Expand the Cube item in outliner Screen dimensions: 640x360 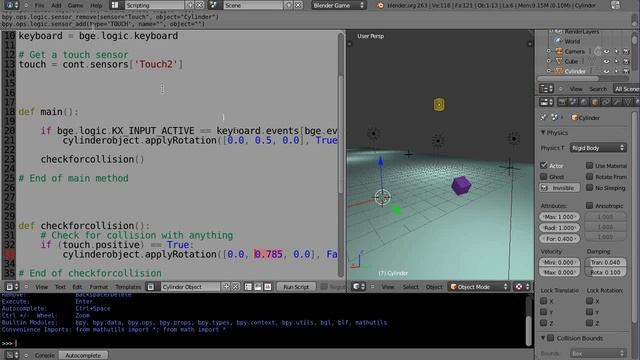(549, 62)
